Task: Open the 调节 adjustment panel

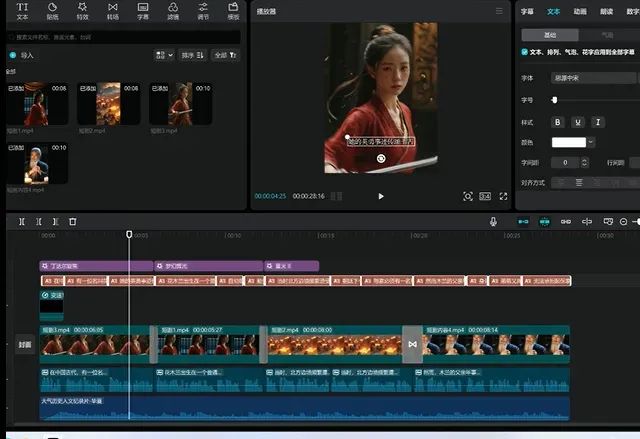Action: [203, 11]
